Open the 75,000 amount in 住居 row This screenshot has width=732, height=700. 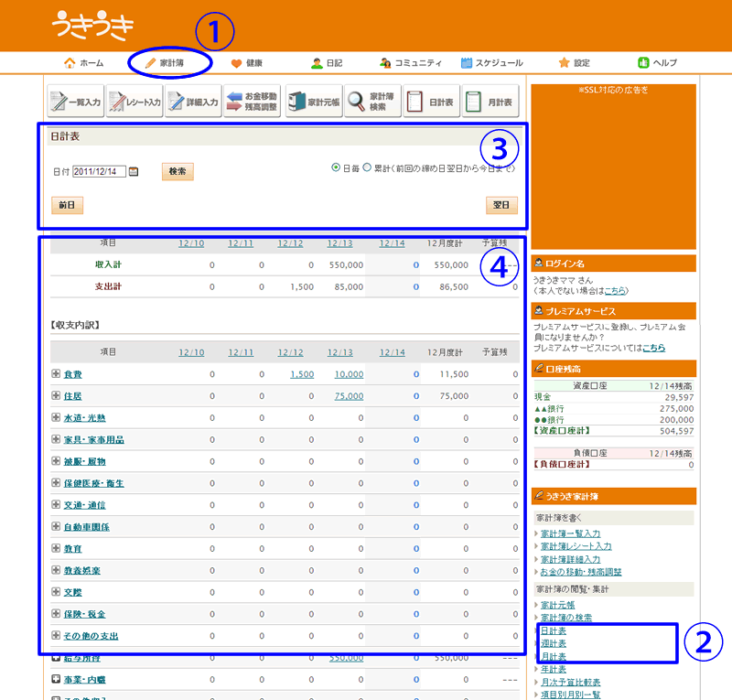tap(349, 396)
